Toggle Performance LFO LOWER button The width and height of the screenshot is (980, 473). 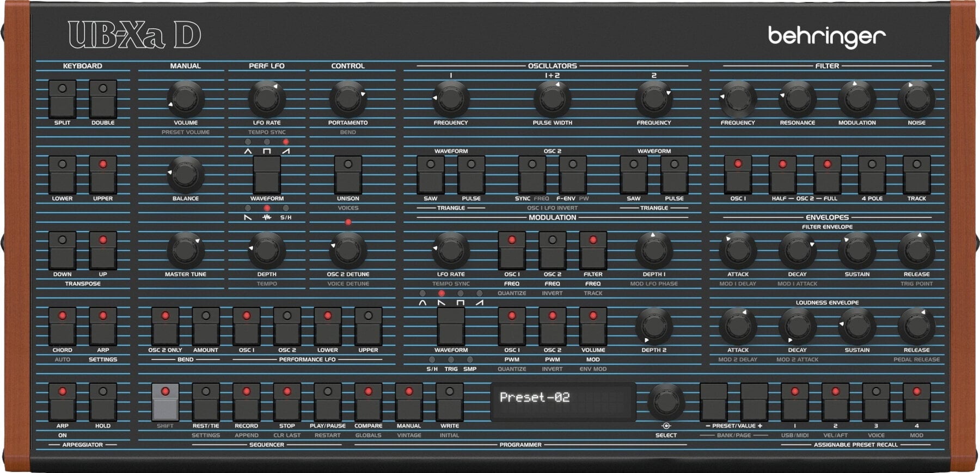pyautogui.click(x=328, y=327)
